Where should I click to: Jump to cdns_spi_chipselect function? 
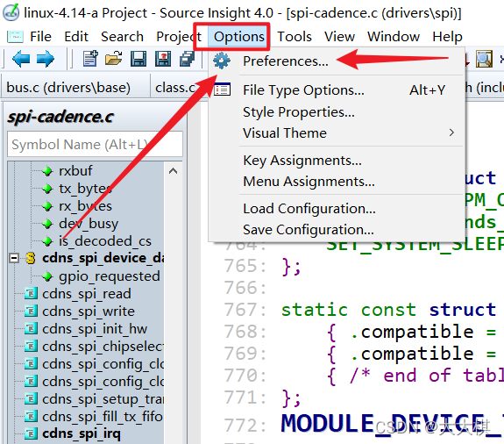click(x=103, y=347)
